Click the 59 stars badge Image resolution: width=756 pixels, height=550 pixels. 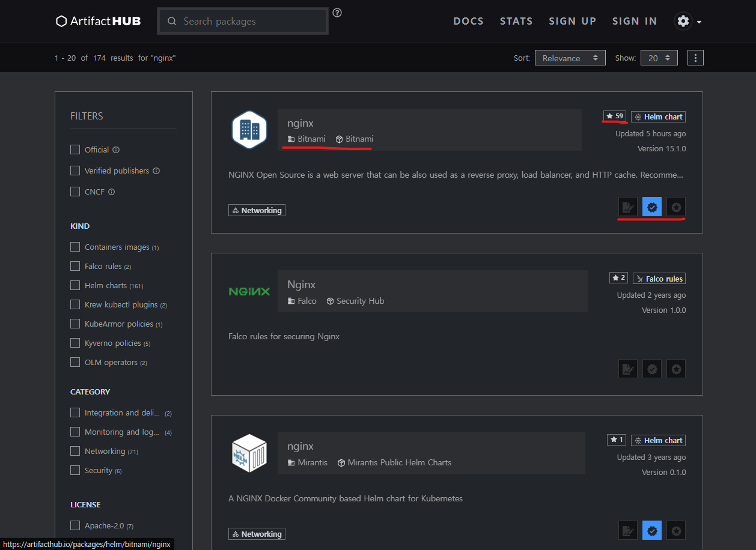(615, 116)
